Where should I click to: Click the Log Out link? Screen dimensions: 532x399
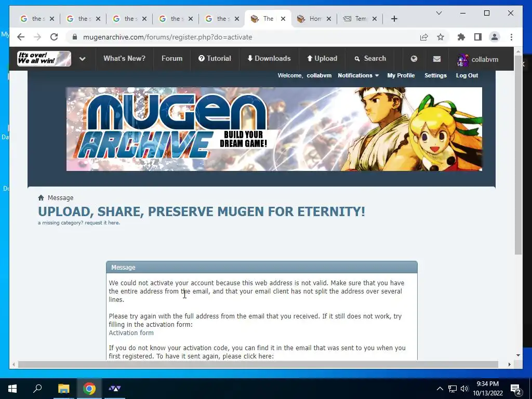pyautogui.click(x=467, y=75)
